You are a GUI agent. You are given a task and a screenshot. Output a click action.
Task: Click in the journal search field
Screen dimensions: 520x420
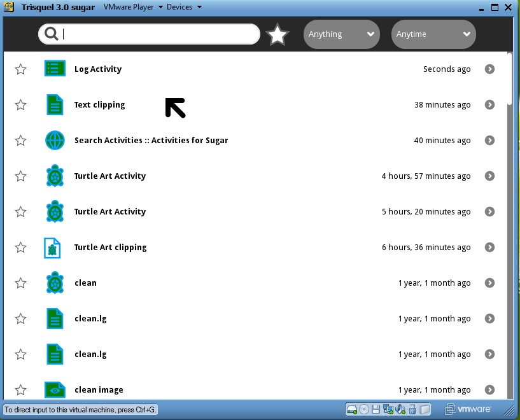159,34
